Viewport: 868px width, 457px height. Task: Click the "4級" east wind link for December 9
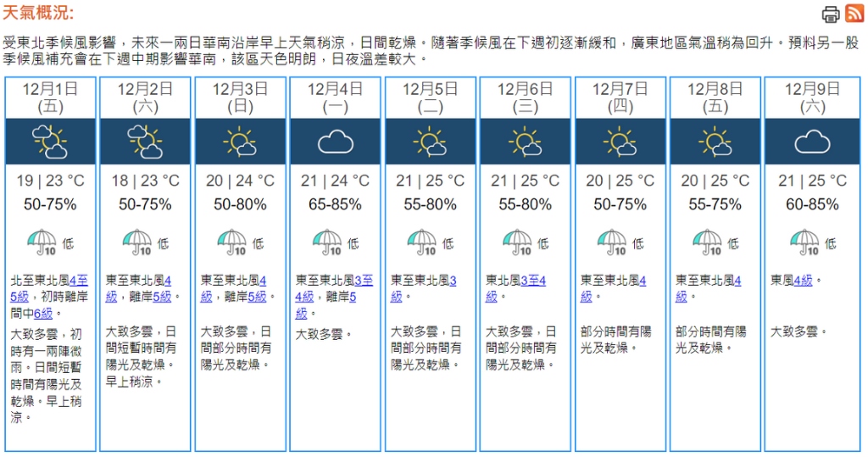pyautogui.click(x=803, y=280)
